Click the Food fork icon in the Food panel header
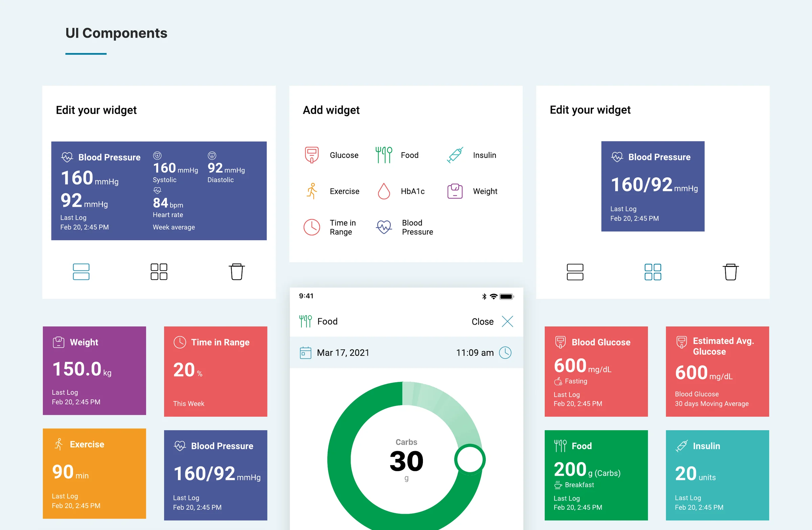 tap(306, 321)
